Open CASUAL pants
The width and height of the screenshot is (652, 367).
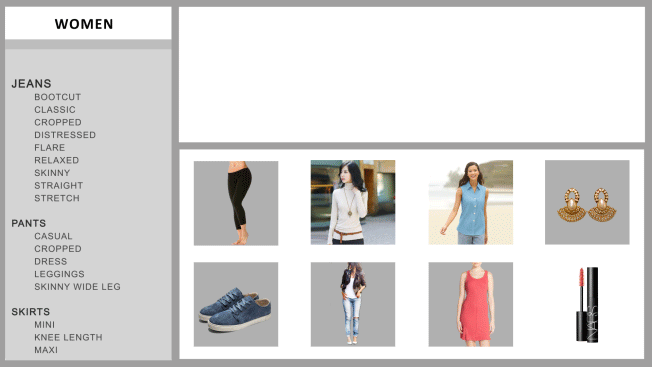(x=53, y=236)
